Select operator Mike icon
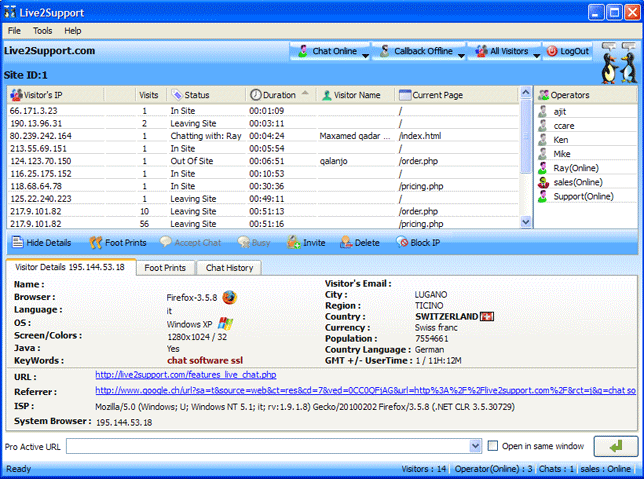Screen dimensions: 644x479 [x=543, y=154]
